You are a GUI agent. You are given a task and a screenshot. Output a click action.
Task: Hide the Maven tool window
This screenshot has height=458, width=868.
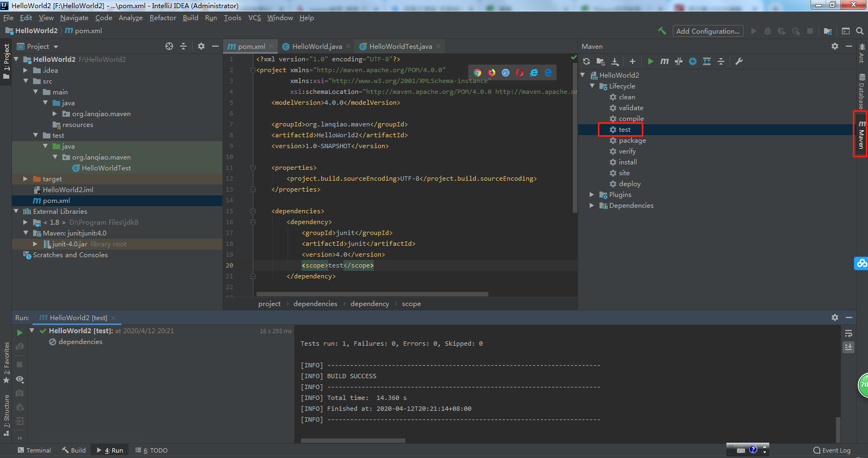pyautogui.click(x=849, y=46)
